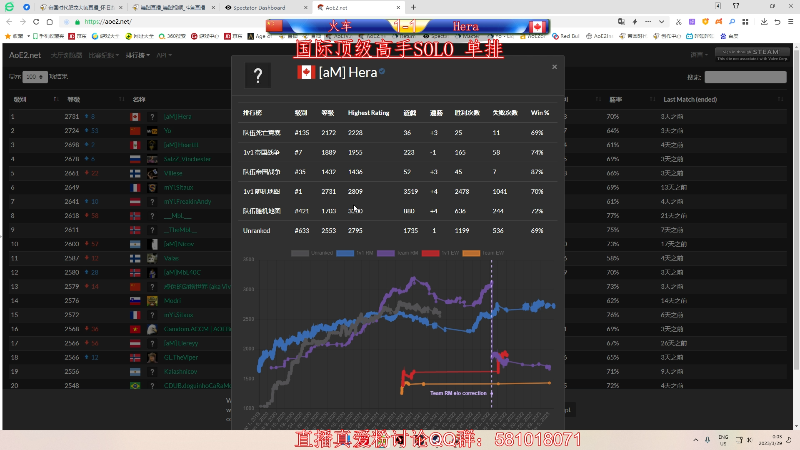Open the leaderboard navbar dropdown before API
Image resolution: width=800 pixels, height=450 pixels.
click(138, 55)
